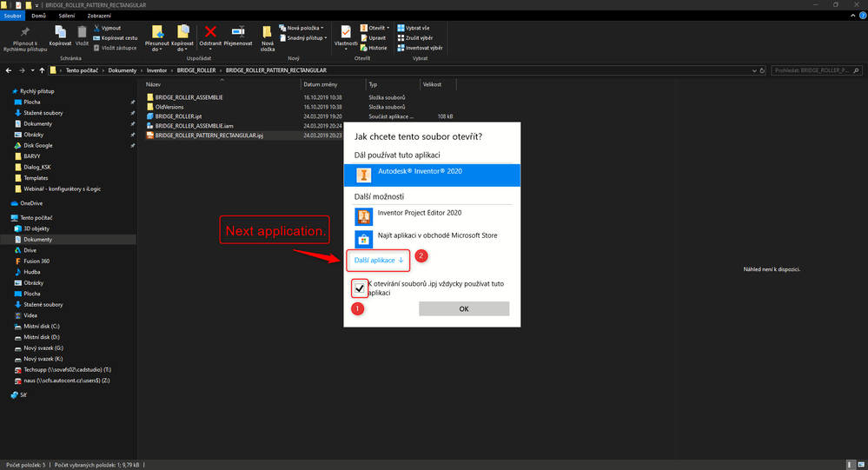Click Vybrat vše (Select all)
Viewport: 868px width, 470px height.
[414, 28]
